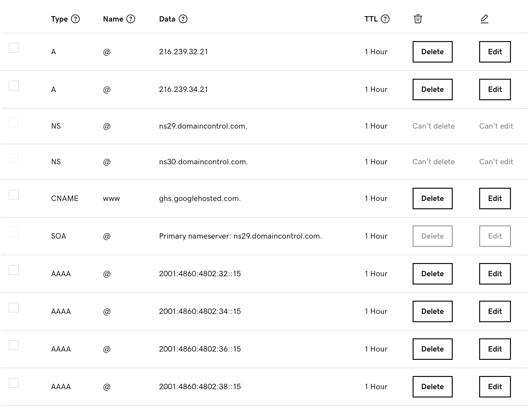Click the ns29.domaincontrol.com. NS data value
532x419 pixels.
coord(203,126)
